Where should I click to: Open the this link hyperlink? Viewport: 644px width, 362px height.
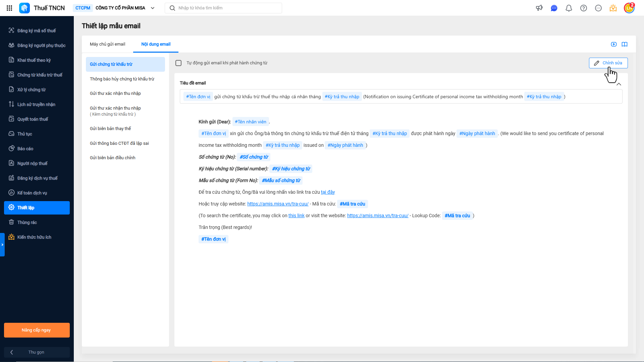(x=297, y=216)
